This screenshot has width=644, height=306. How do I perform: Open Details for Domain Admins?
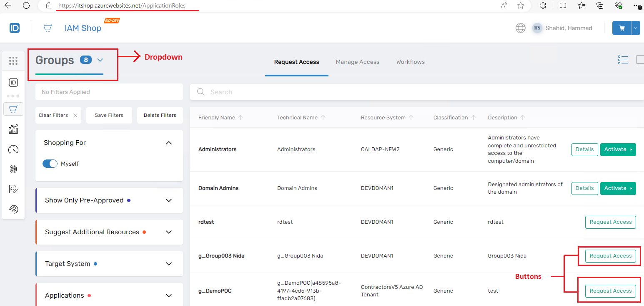tap(585, 188)
